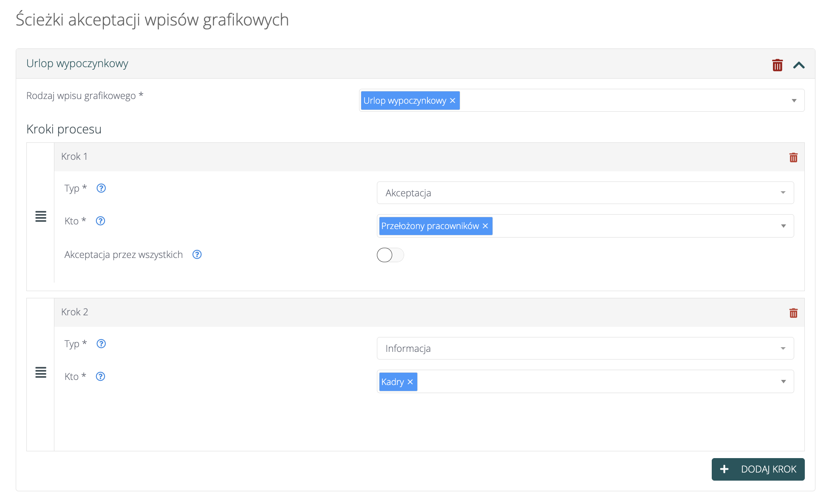Enable the Akceptacja przez wszystkich switch
Screen dimensions: 832x504
click(390, 255)
